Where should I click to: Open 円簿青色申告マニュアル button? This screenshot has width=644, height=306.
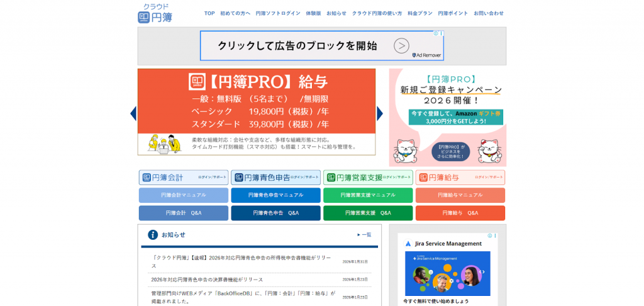pos(275,195)
